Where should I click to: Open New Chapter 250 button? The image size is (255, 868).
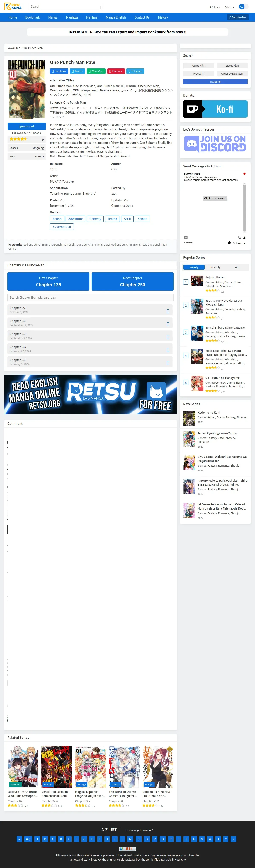133,281
